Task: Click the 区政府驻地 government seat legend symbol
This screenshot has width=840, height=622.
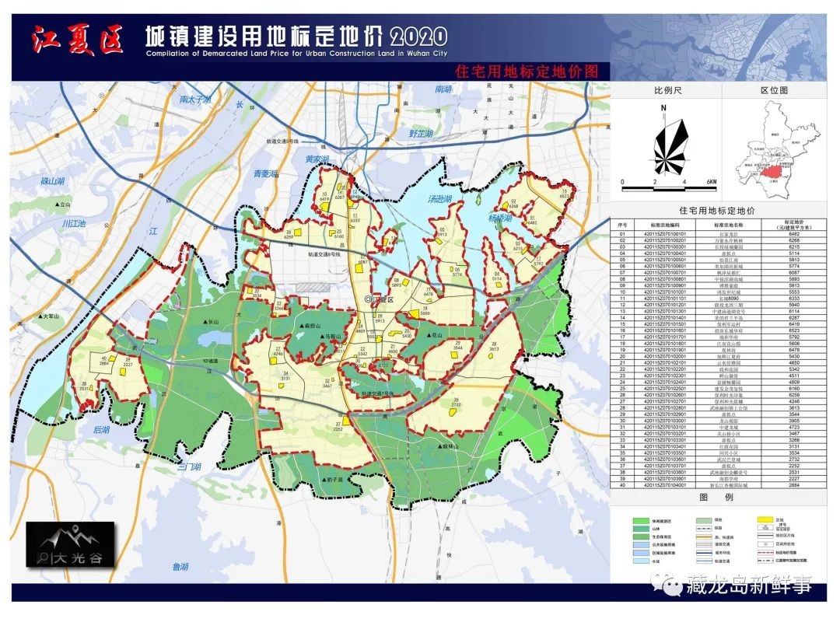Action: [x=765, y=543]
